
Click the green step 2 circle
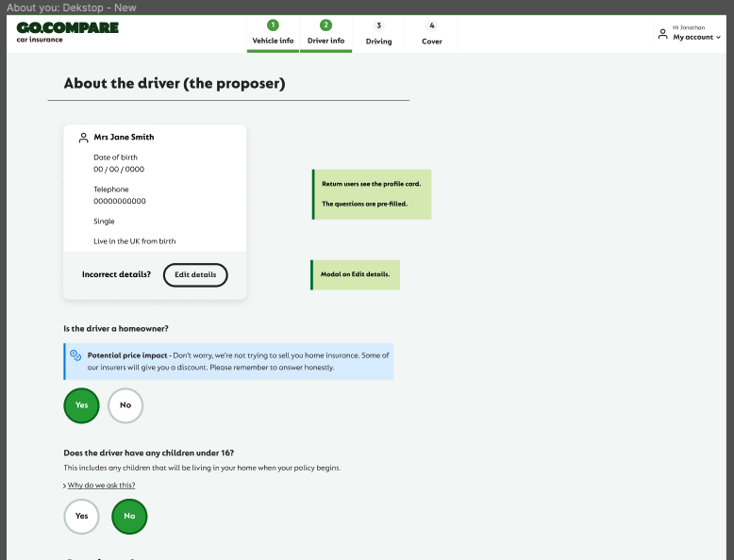click(x=325, y=25)
